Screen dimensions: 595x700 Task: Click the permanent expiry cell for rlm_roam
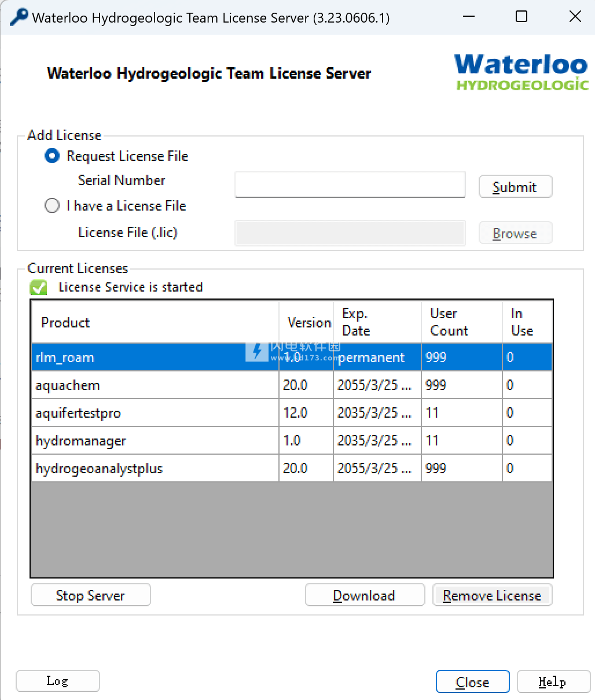coord(377,358)
